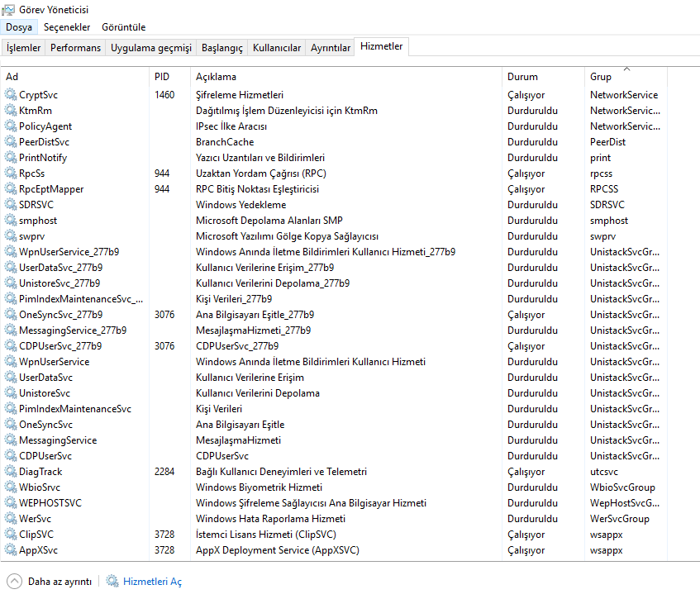Switch to the Performans tab
Screen dimensions: 700x599
(x=75, y=48)
